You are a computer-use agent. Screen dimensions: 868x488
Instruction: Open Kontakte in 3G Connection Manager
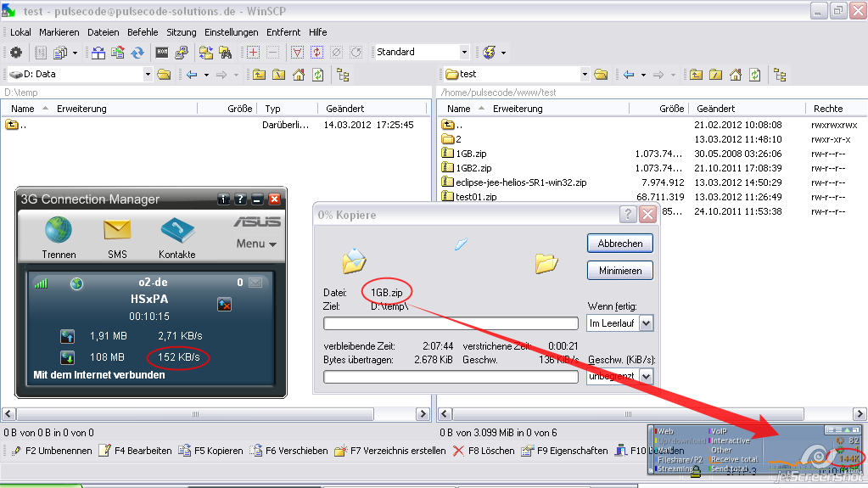177,238
